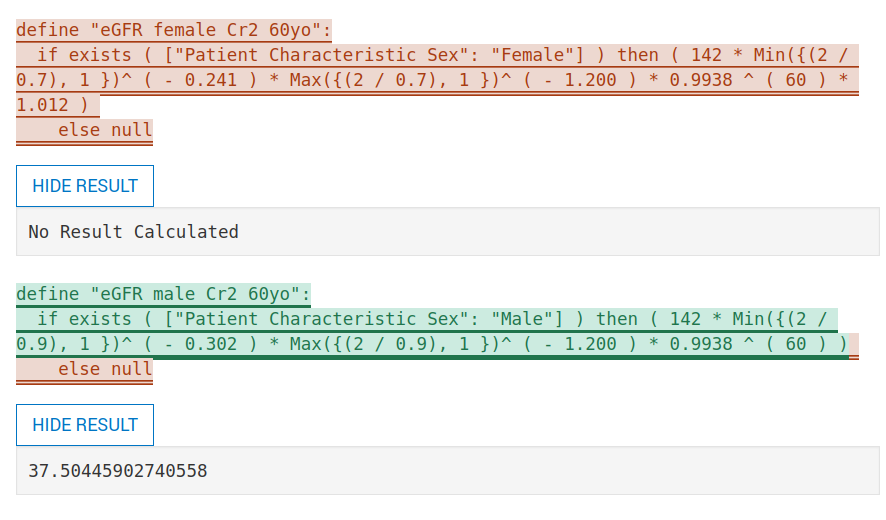This screenshot has height=520, width=886.
Task: Hide result for eGFR male definition
Action: coord(85,425)
